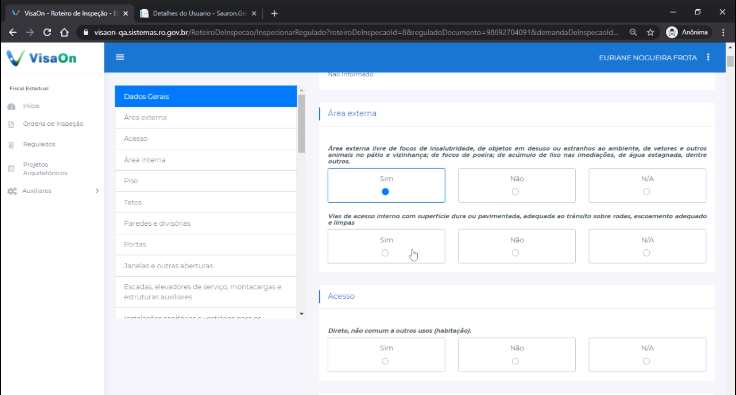
Task: Click the browser forward arrow
Action: click(30, 32)
